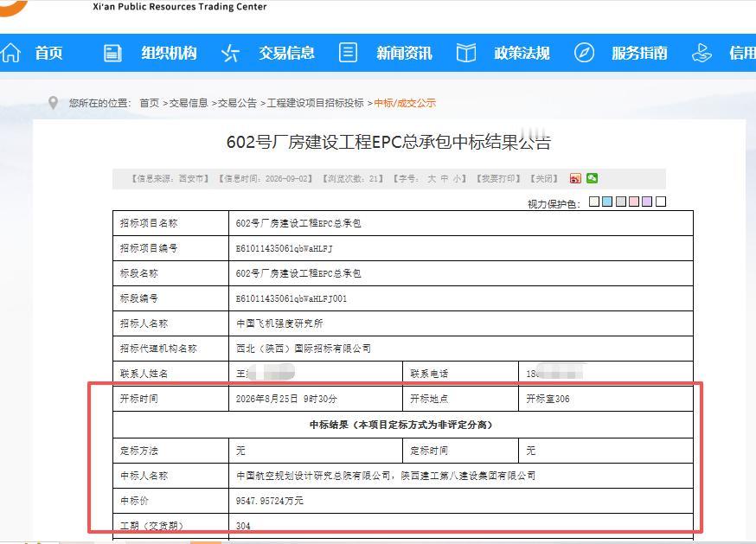The width and height of the screenshot is (756, 544).
Task: Click the 中标结果 section header row
Action: (402, 425)
